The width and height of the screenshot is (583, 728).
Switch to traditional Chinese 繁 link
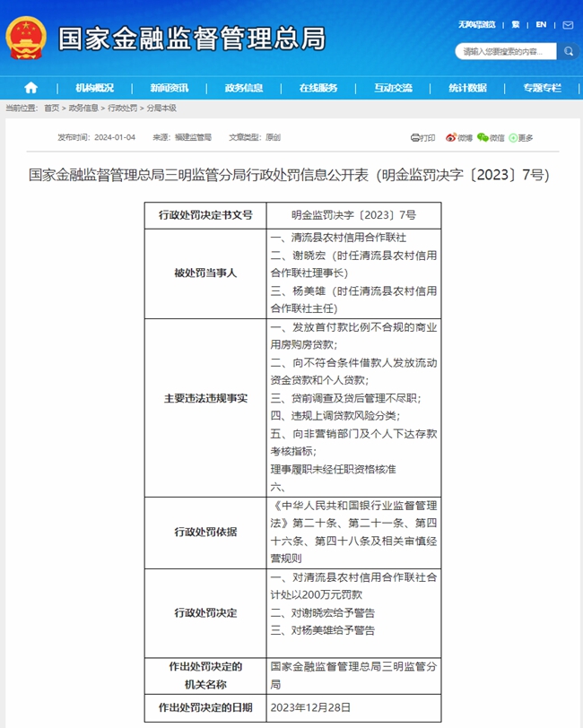(515, 24)
